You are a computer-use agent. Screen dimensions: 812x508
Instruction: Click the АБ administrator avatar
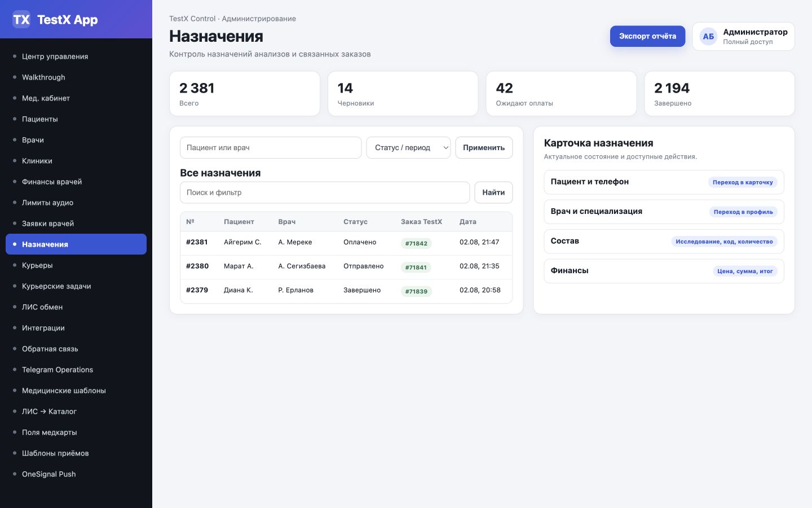[708, 36]
